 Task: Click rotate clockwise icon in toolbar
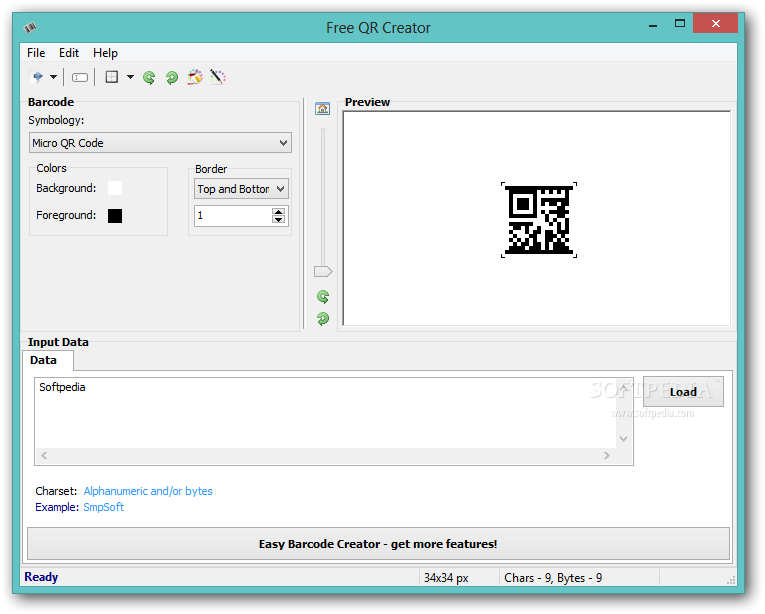(172, 77)
